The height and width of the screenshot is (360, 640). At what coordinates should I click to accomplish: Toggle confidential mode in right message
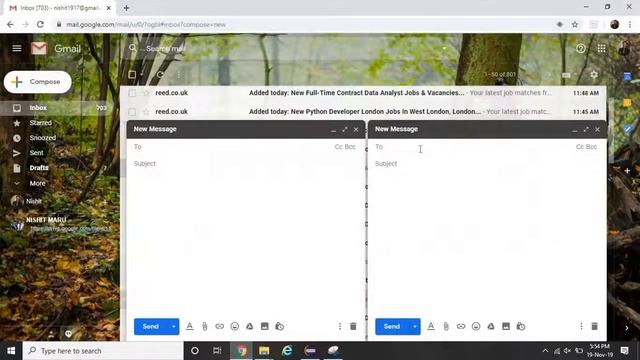click(x=521, y=327)
